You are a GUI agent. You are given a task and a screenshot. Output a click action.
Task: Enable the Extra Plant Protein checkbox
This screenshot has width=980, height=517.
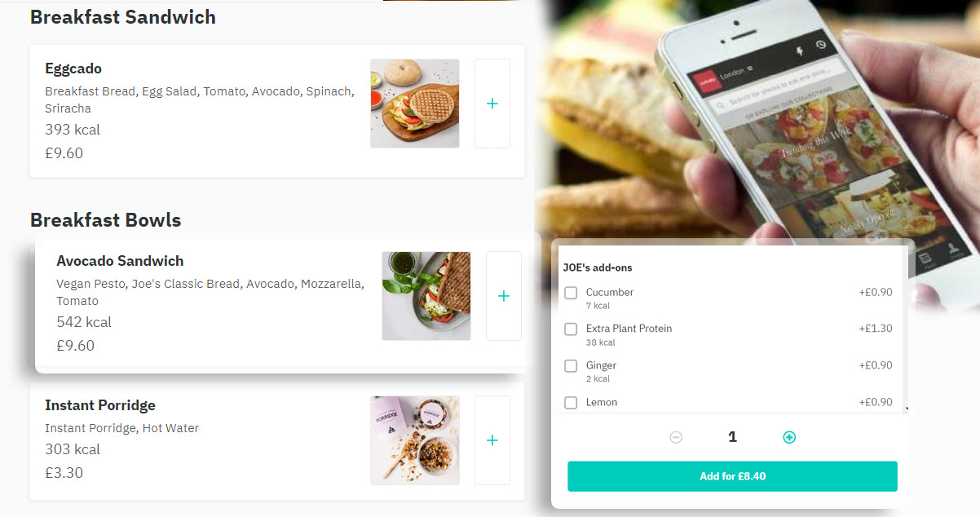pos(571,329)
